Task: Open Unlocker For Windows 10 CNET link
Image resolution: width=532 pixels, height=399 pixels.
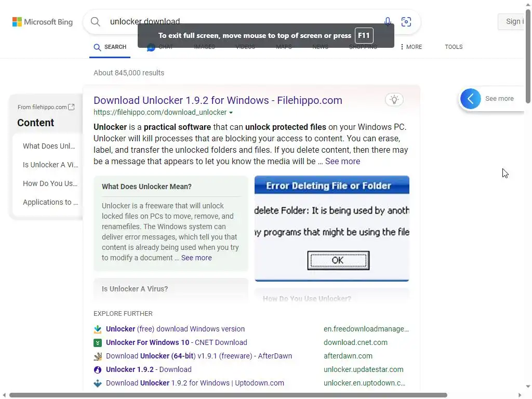Action: point(177,343)
